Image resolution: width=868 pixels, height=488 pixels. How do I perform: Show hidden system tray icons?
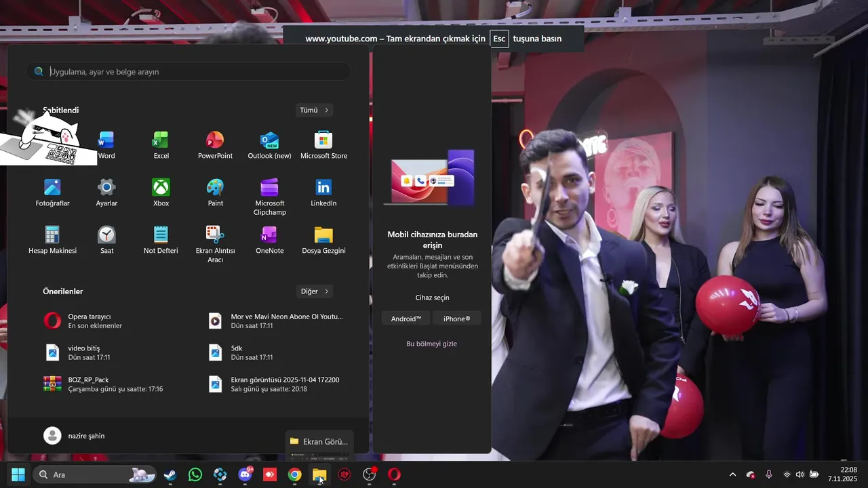pyautogui.click(x=732, y=474)
